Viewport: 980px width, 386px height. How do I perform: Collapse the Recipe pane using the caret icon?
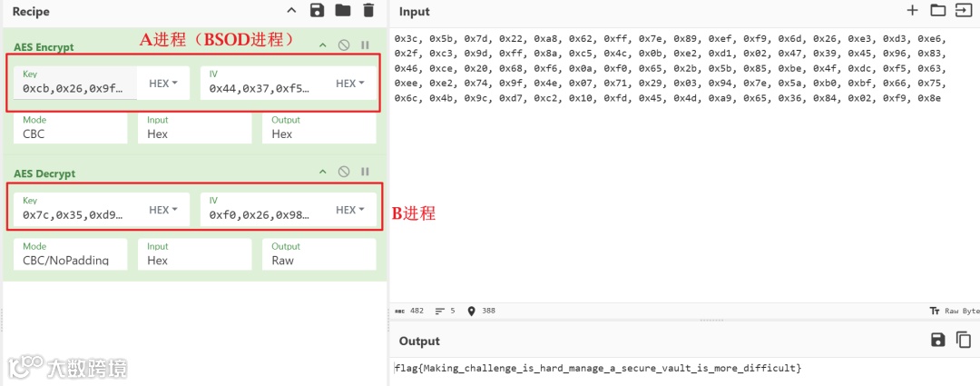(291, 10)
